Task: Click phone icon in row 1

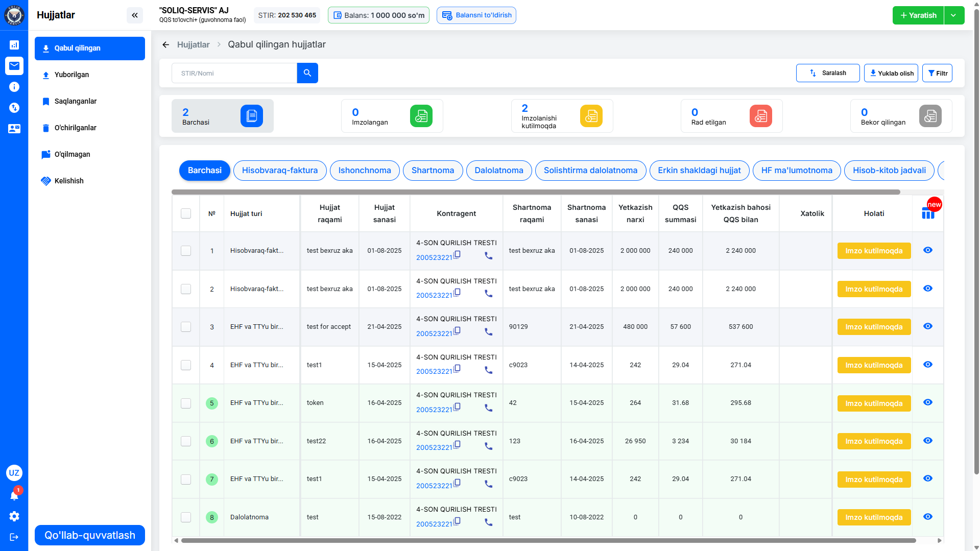Action: pyautogui.click(x=488, y=256)
